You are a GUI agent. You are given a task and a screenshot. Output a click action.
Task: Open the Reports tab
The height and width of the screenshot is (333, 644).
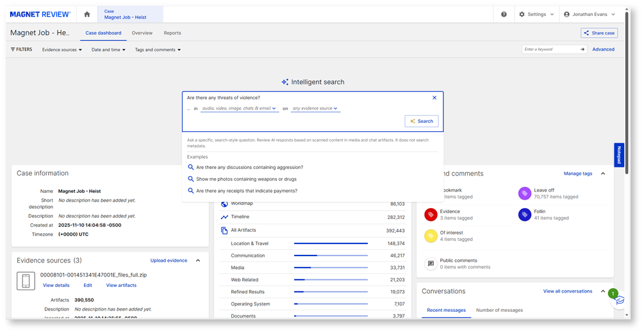172,33
